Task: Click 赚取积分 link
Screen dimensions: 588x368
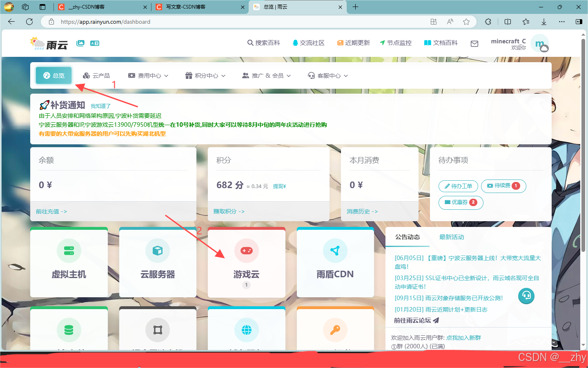Action: (x=229, y=211)
